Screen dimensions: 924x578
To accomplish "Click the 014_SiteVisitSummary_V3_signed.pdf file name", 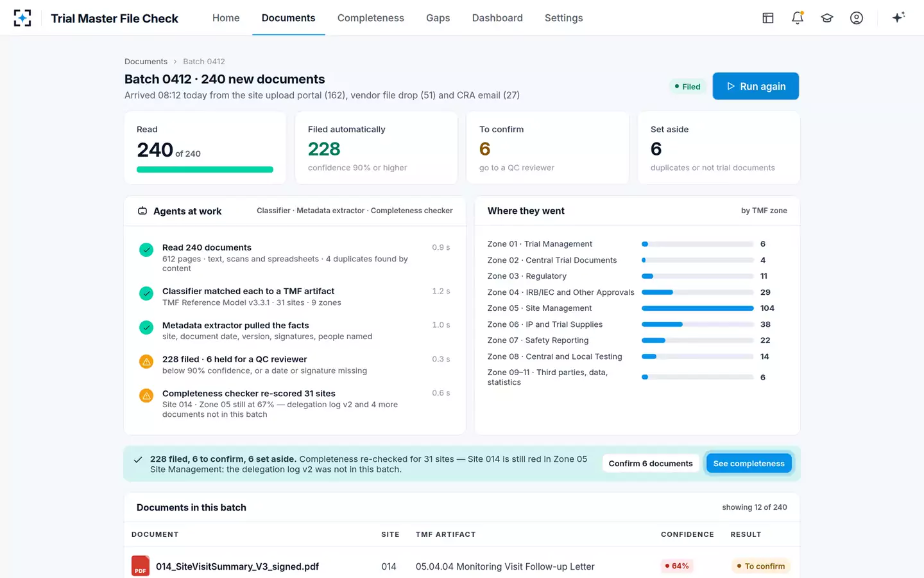I will pyautogui.click(x=237, y=566).
